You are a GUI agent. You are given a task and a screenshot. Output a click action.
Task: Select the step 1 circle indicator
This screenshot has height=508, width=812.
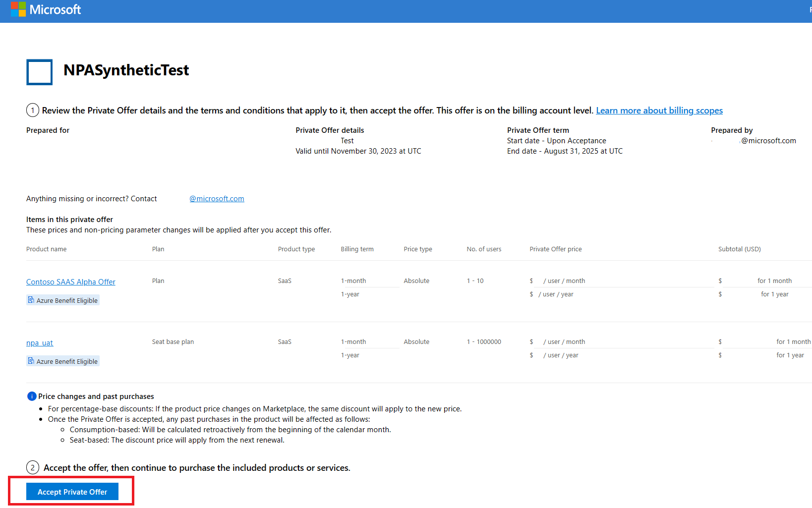point(32,110)
